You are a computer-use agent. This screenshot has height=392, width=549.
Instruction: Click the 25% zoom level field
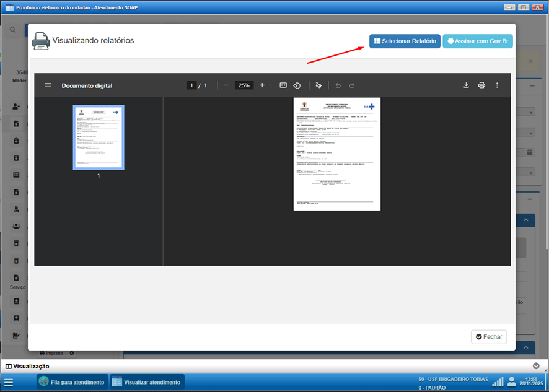coord(244,85)
